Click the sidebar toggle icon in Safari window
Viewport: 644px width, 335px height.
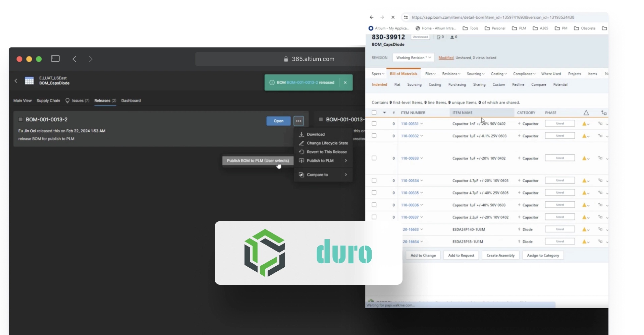[x=55, y=59]
